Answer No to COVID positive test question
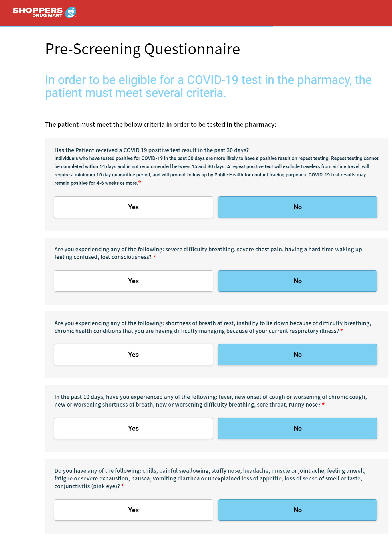392x539 pixels. pyautogui.click(x=297, y=207)
